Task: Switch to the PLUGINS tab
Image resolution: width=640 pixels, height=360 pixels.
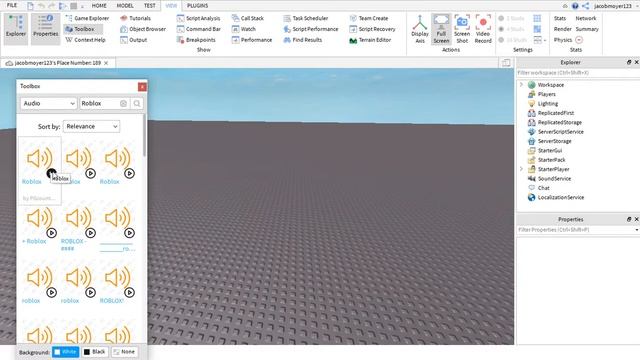Action: (198, 6)
